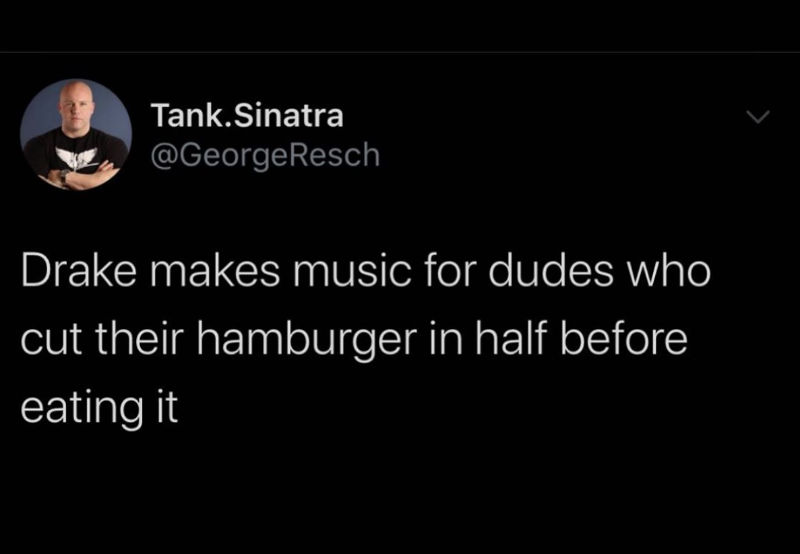Click the word "cut" in the tweet
This screenshot has width=800, height=554.
tap(49, 341)
